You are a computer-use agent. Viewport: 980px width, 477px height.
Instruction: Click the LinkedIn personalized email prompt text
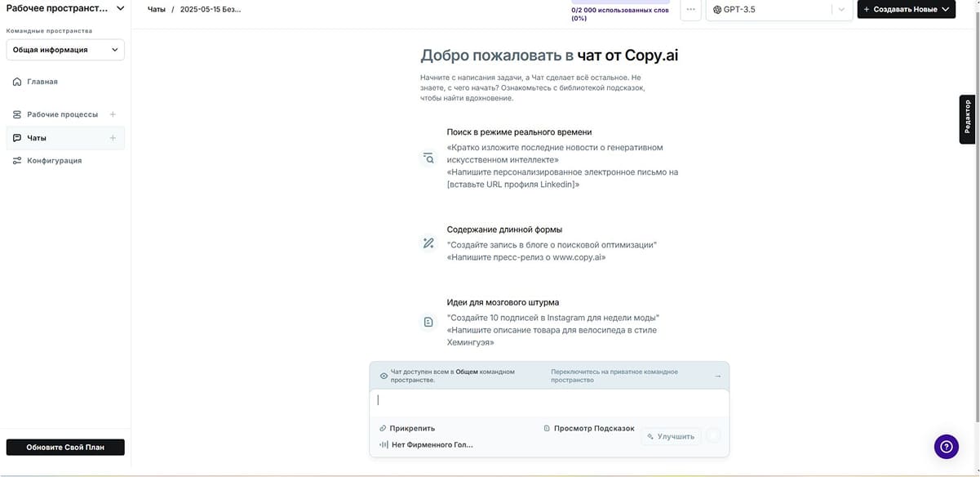pyautogui.click(x=562, y=178)
